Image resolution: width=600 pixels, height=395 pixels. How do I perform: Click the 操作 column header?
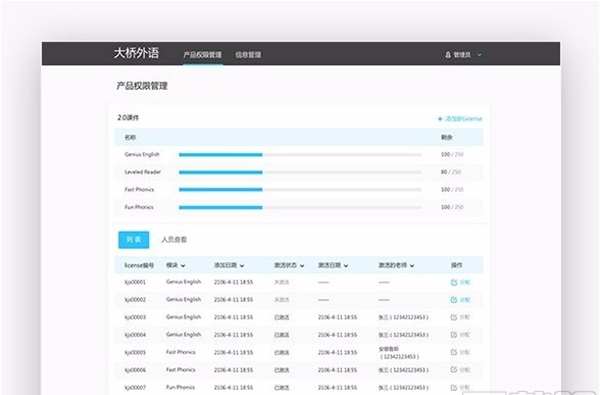tap(457, 265)
